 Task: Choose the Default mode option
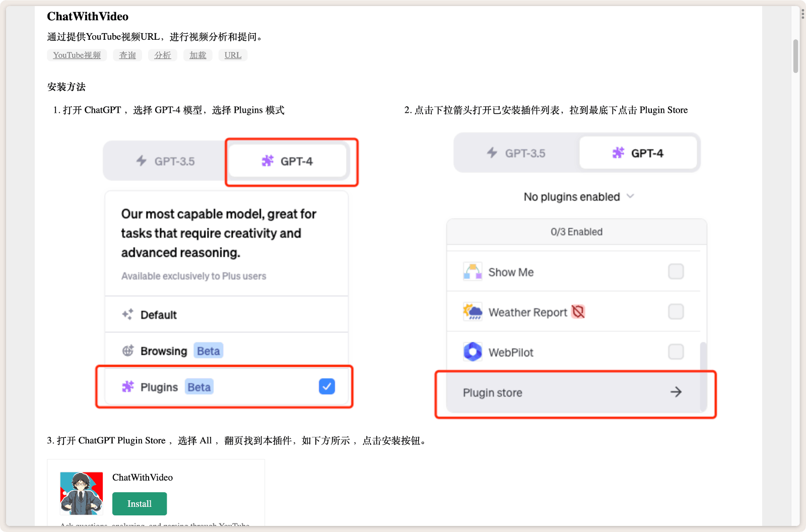227,315
